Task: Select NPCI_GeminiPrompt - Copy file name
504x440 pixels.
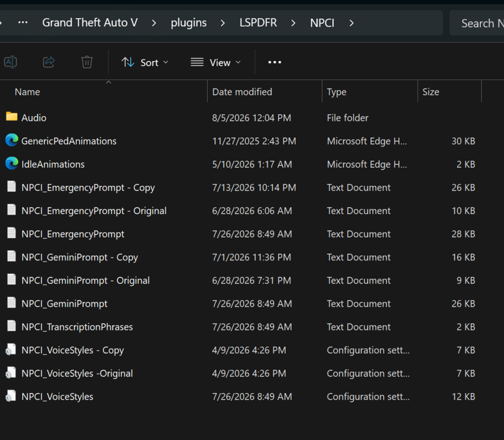Action: coord(80,258)
